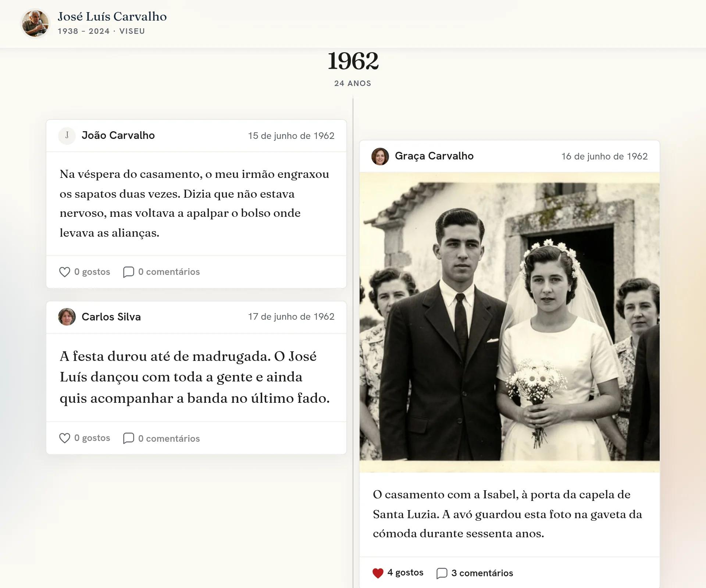Unlike Graça Carvalho's post red heart

378,573
